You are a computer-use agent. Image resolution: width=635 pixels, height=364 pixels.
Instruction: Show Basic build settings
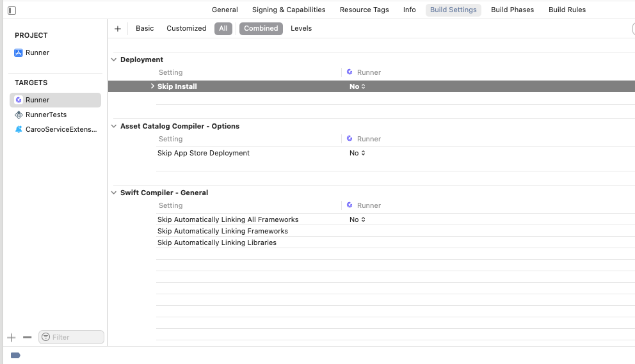pyautogui.click(x=145, y=28)
